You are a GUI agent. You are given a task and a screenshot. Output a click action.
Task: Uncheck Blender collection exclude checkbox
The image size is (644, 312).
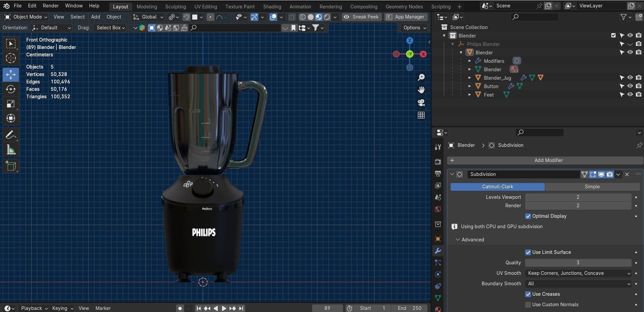[x=613, y=35]
